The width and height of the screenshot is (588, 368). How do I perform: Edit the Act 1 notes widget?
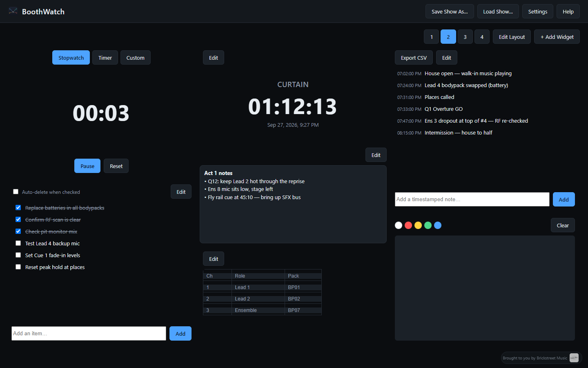click(x=376, y=155)
